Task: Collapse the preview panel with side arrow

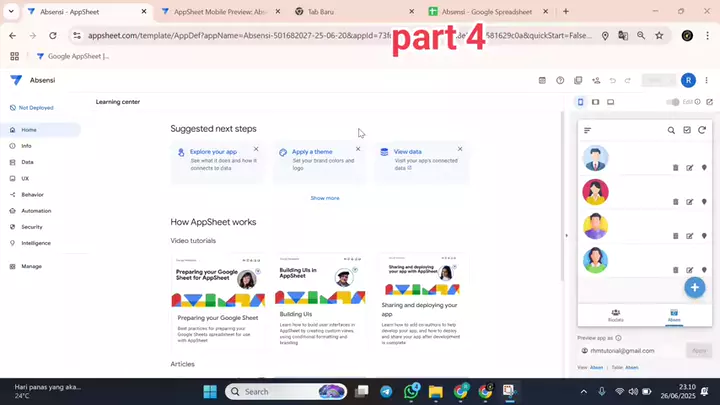Action: pos(566,236)
